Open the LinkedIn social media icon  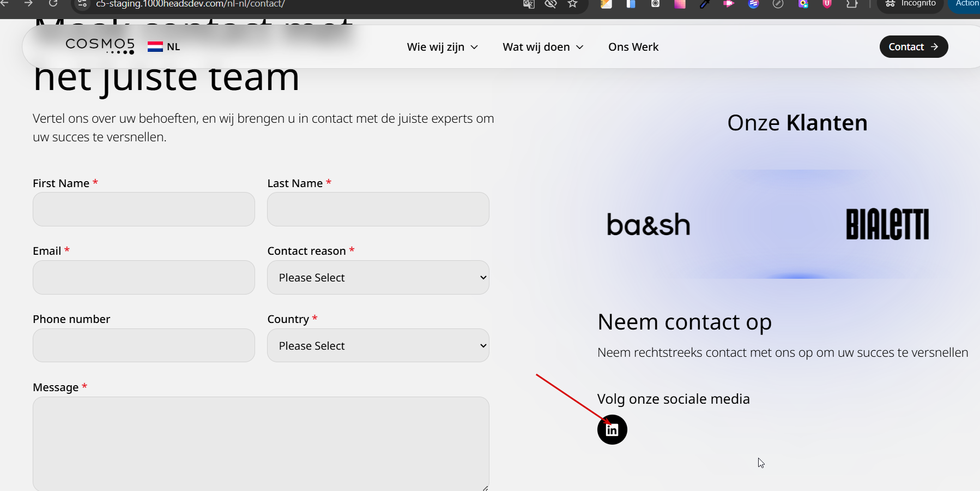[x=612, y=430]
